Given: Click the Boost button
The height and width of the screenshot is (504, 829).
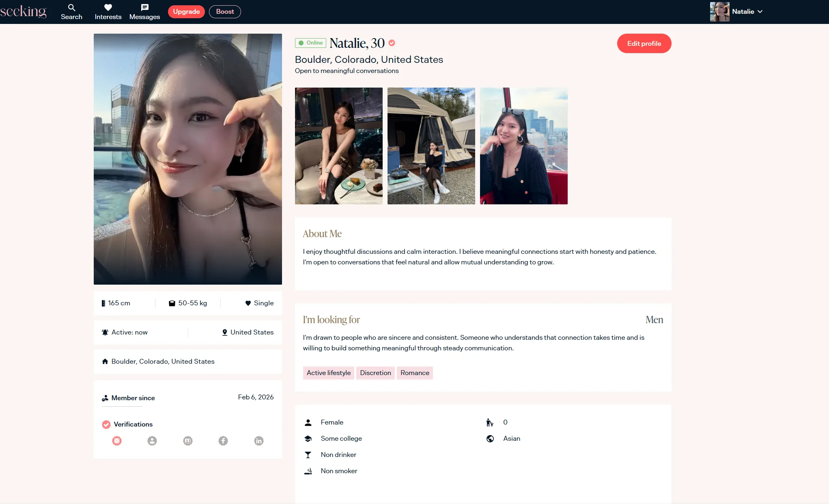Looking at the screenshot, I should click(225, 11).
